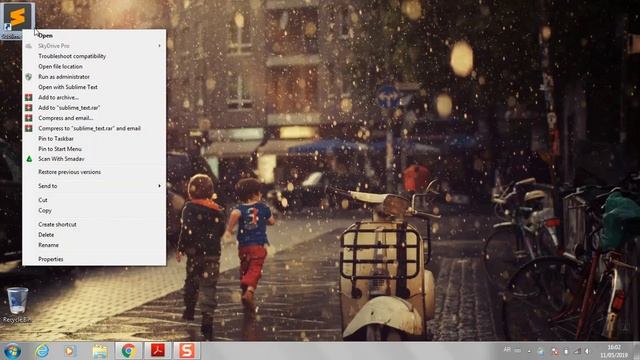This screenshot has height=360, width=640.
Task: Choose Open with Sublime Text
Action: click(x=94, y=87)
